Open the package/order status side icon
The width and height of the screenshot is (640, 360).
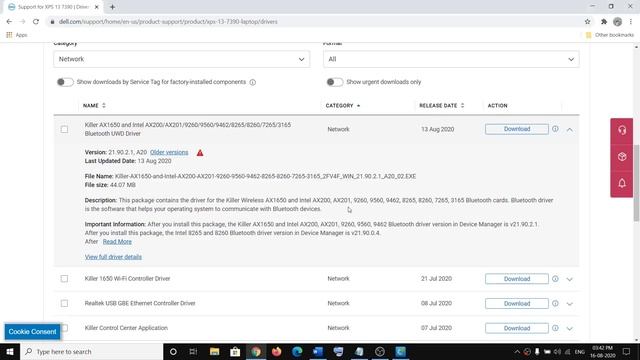coord(622,157)
